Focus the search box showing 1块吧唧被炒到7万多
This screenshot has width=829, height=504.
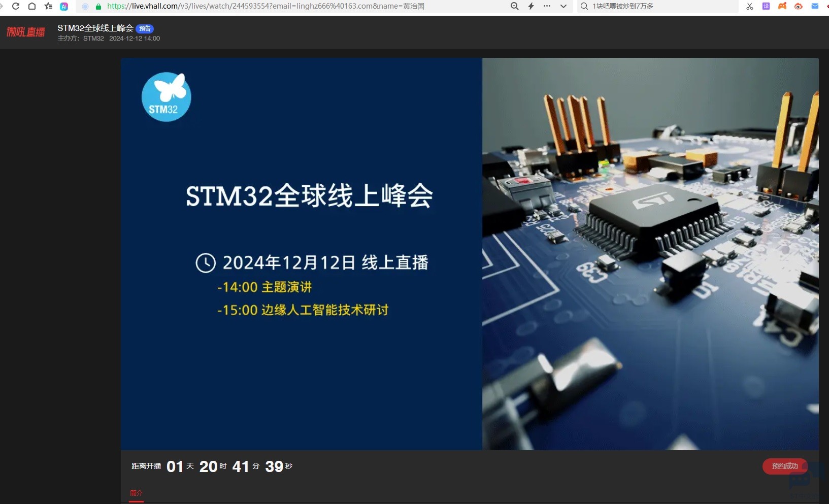[657, 6]
